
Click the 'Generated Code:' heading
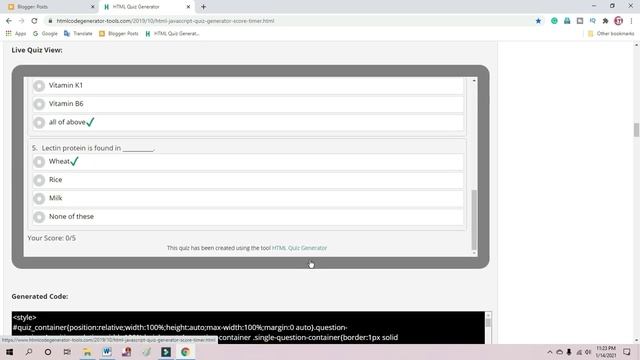point(40,297)
